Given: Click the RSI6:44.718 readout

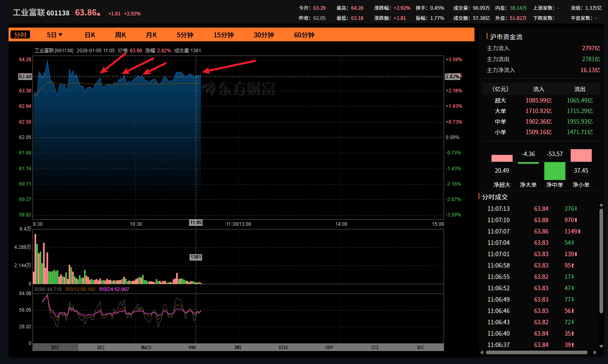Looking at the screenshot, I should coord(48,289).
